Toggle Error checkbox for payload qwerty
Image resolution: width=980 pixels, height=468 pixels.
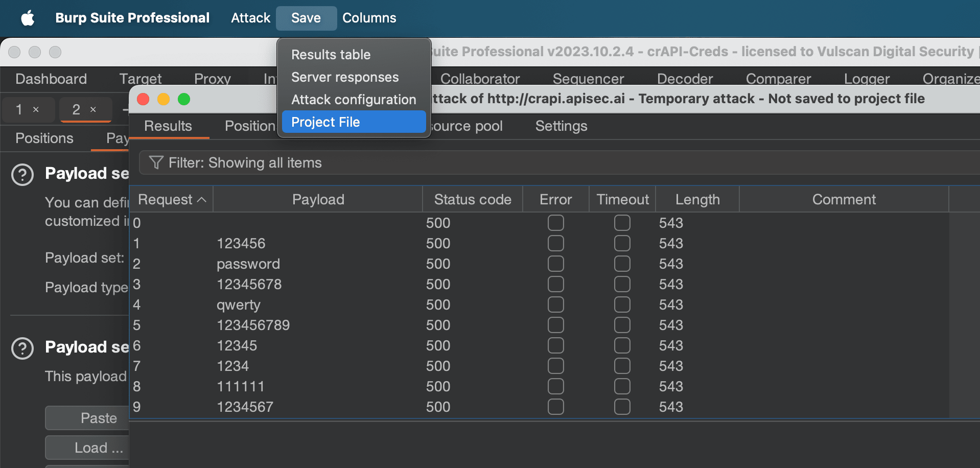pos(556,305)
